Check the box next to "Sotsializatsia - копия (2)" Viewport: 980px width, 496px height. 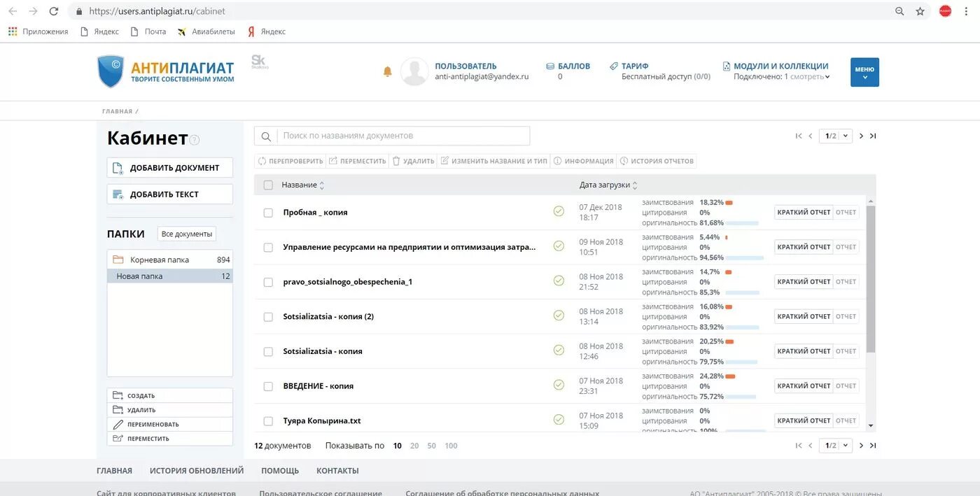pos(268,316)
